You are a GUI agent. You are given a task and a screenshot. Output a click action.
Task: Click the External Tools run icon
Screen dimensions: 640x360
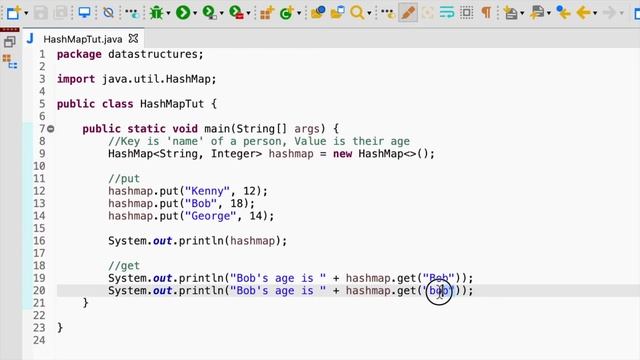[x=236, y=13]
